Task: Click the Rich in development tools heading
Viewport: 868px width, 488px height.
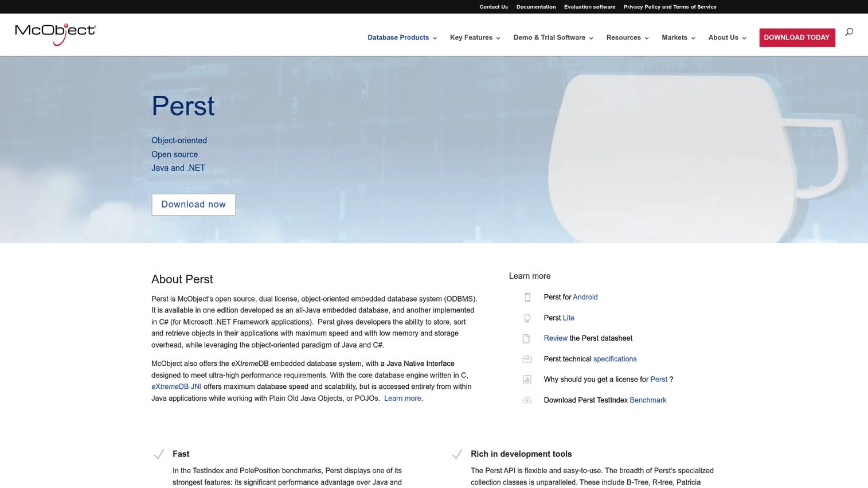Action: (x=521, y=454)
